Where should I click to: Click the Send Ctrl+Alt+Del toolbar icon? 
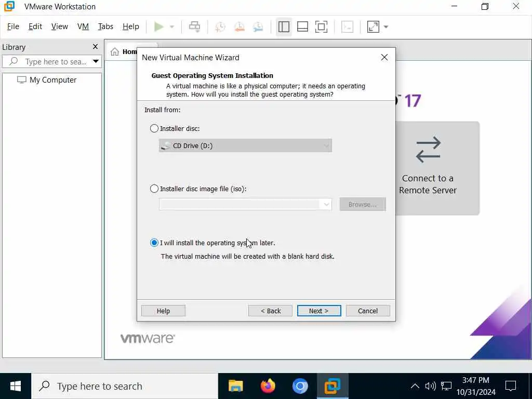tap(194, 26)
